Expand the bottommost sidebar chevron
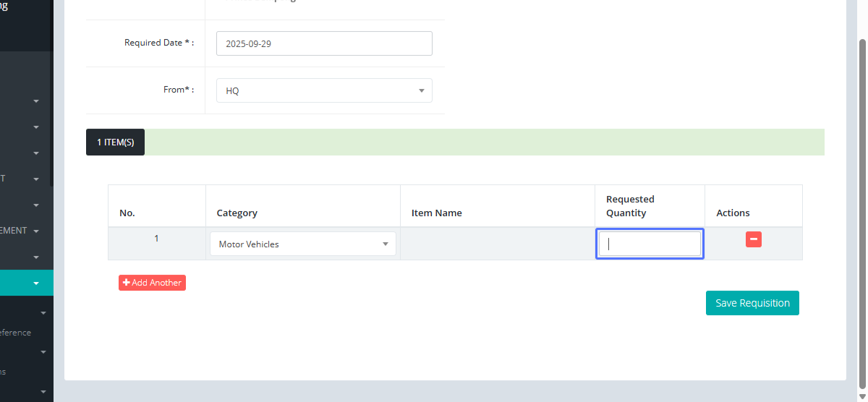Viewport: 868px width, 402px height. click(x=43, y=391)
